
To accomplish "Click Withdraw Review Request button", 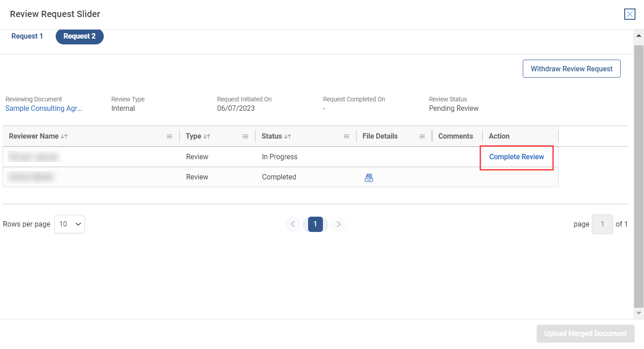I will [571, 69].
